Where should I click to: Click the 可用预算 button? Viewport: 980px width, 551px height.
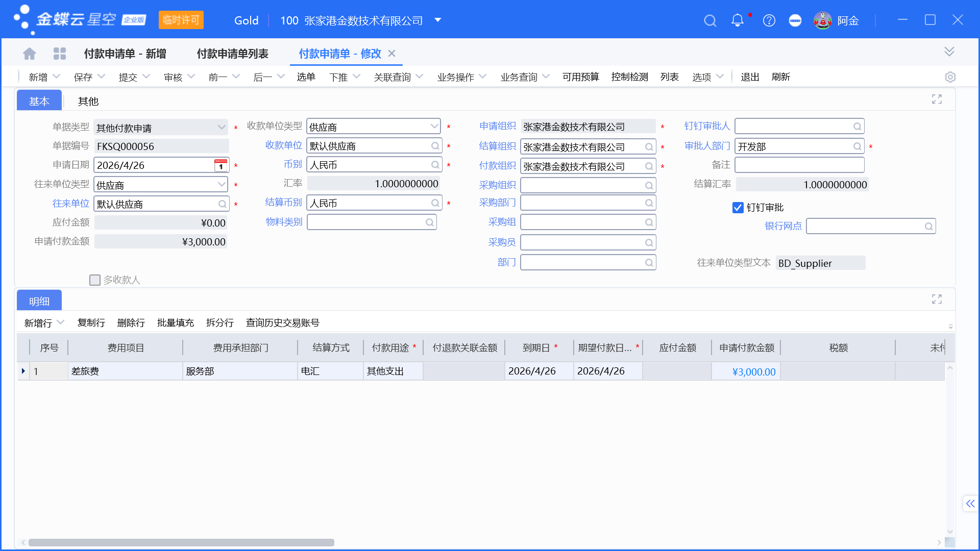pyautogui.click(x=581, y=77)
